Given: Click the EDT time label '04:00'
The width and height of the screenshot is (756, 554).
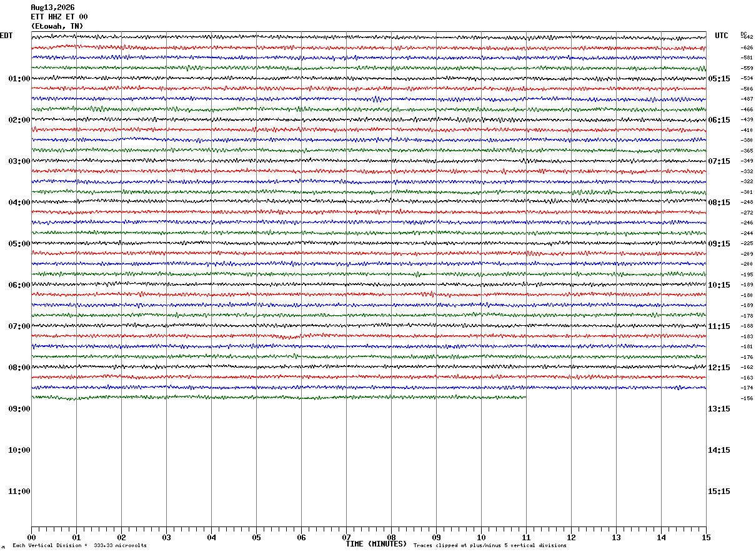Looking at the screenshot, I should [x=19, y=203].
